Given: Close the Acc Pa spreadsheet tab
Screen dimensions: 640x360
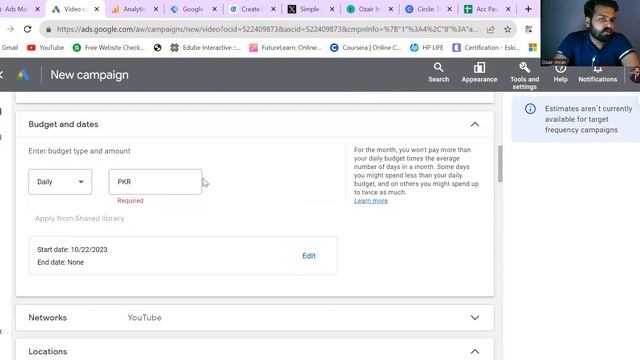Looking at the screenshot, I should [508, 9].
